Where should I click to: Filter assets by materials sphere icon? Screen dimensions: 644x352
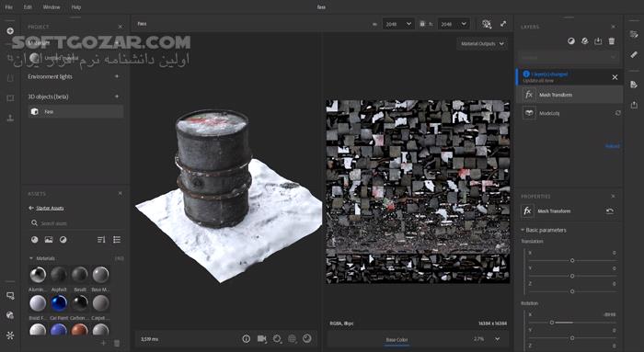click(35, 240)
